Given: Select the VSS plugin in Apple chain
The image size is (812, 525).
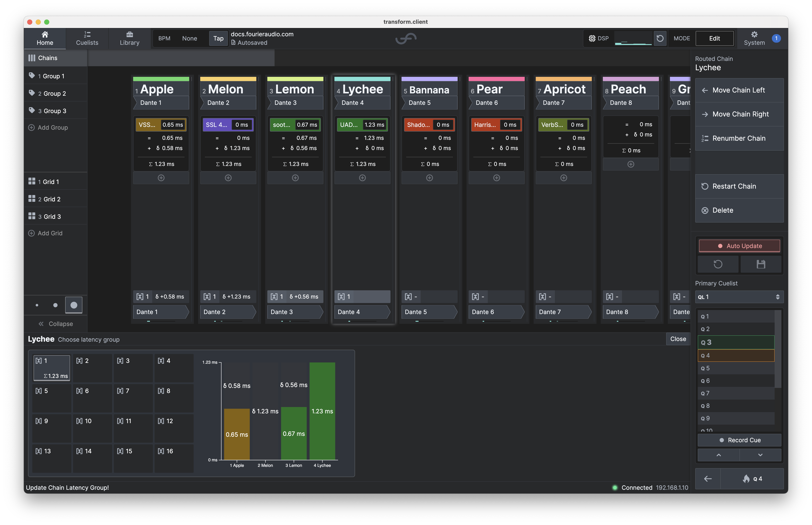Looking at the screenshot, I should point(161,125).
